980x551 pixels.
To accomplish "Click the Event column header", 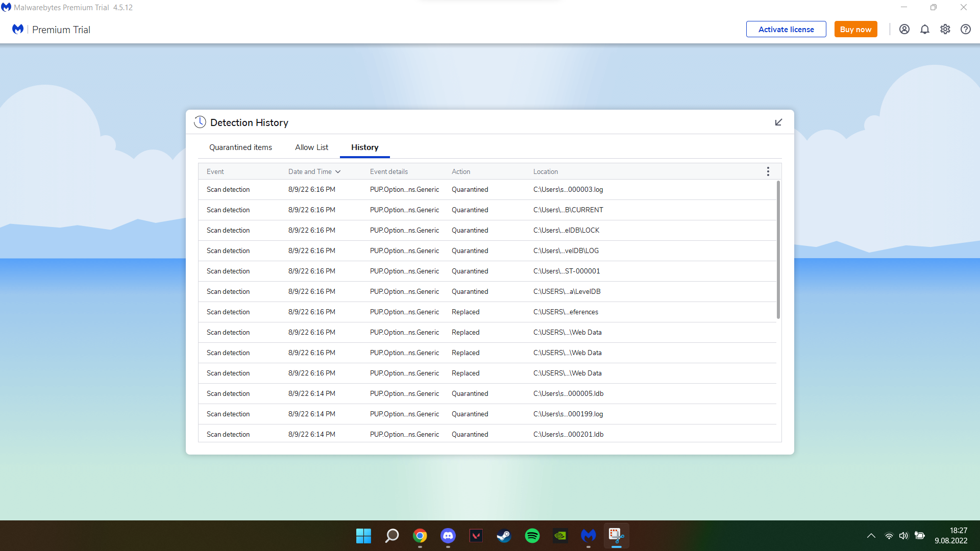I will [x=215, y=171].
